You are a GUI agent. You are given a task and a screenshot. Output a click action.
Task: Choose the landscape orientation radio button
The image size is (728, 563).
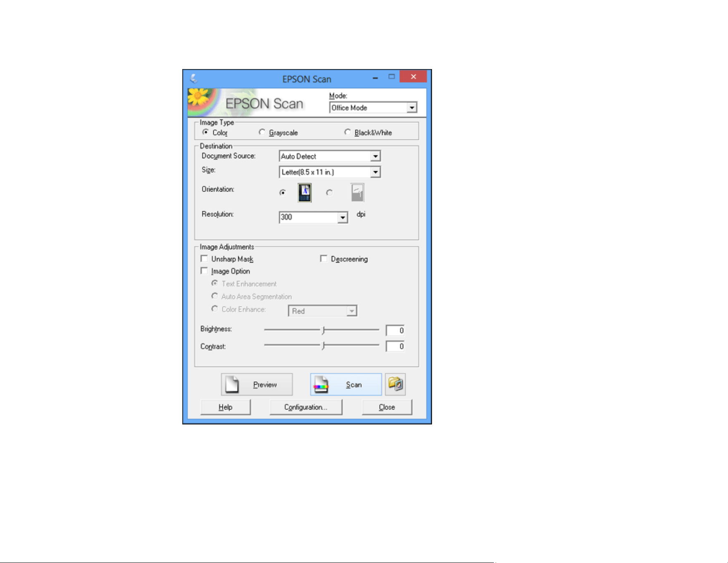pos(329,192)
